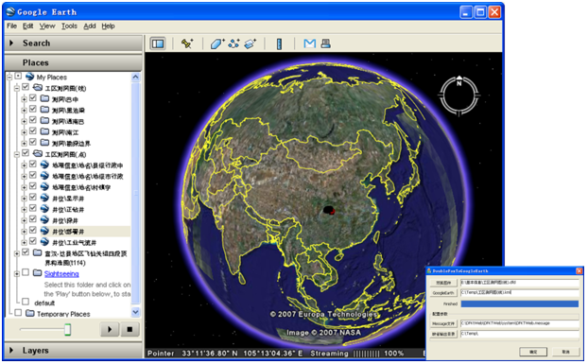Toggle the sidebar panel icon

click(x=158, y=43)
